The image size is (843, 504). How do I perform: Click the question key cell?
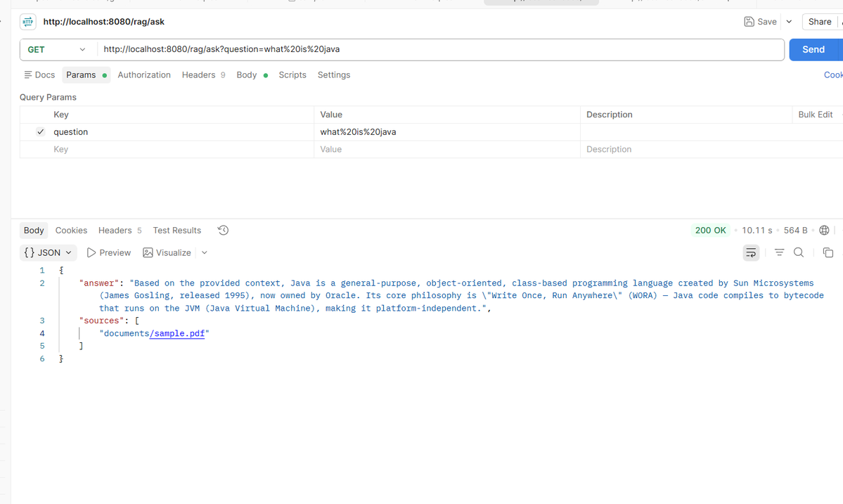coord(183,132)
